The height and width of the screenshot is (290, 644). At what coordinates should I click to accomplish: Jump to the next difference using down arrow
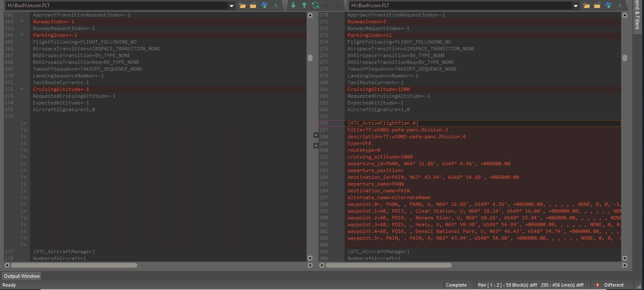coord(293,5)
